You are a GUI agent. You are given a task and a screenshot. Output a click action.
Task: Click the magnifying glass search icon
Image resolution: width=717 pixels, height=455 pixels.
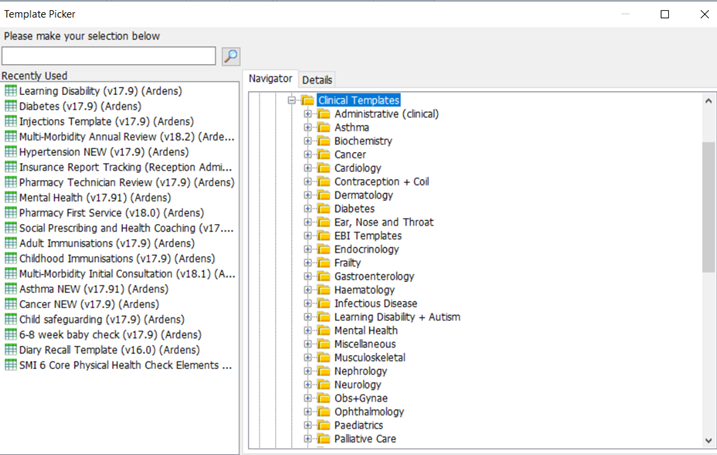231,56
